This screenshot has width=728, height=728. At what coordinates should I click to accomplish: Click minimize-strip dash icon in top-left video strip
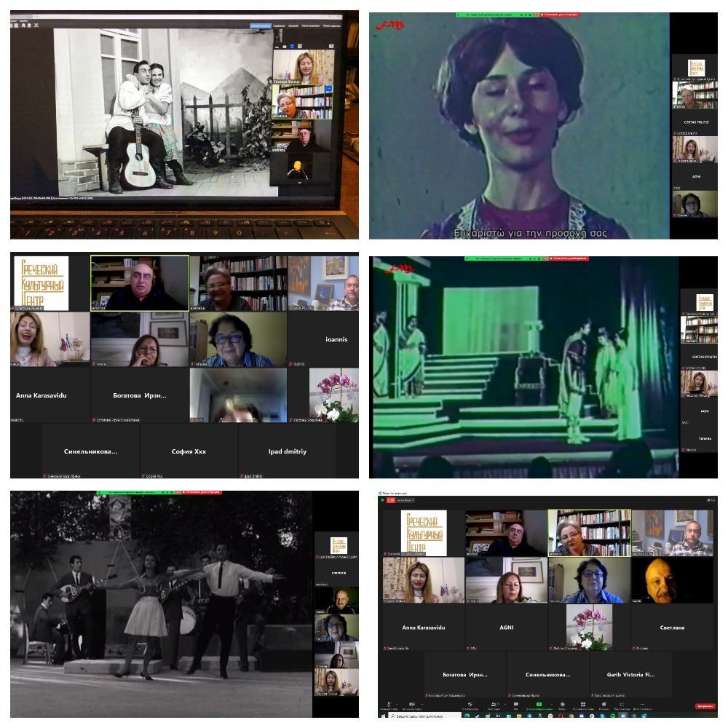pyautogui.click(x=277, y=47)
